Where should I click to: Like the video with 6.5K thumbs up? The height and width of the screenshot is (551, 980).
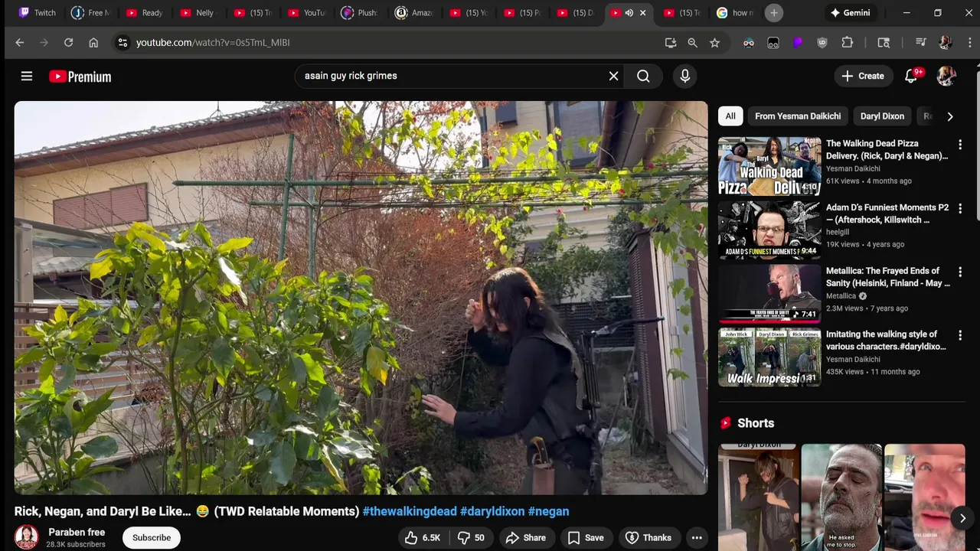pyautogui.click(x=422, y=537)
